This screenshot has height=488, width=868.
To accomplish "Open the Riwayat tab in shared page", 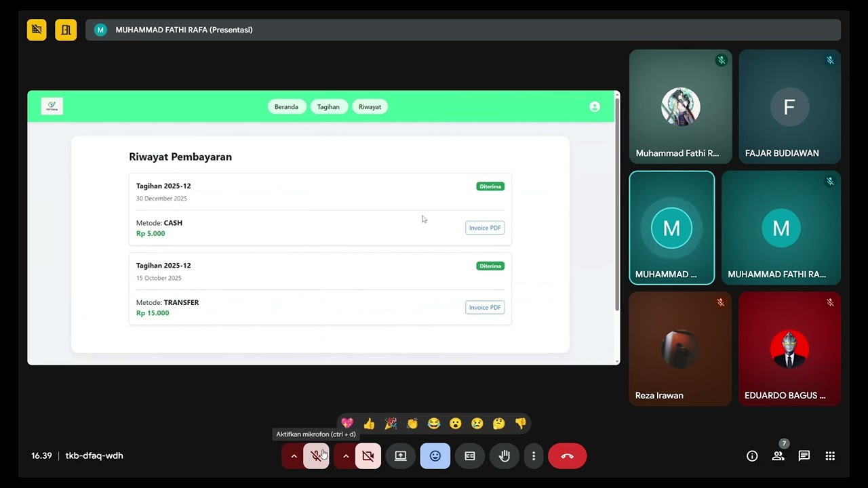I will [370, 106].
